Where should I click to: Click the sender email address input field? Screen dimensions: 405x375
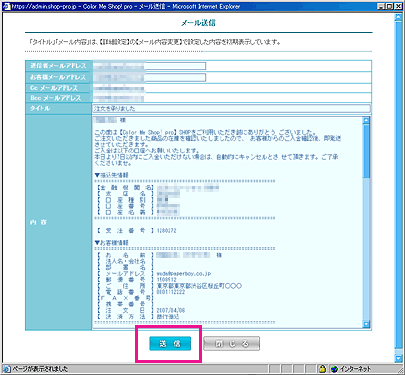point(149,66)
